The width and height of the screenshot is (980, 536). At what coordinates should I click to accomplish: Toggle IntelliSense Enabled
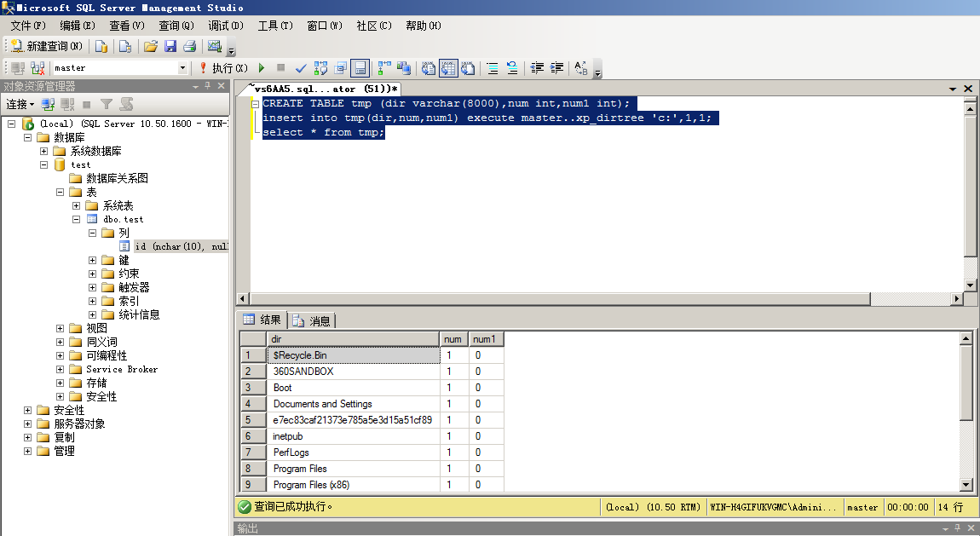360,68
